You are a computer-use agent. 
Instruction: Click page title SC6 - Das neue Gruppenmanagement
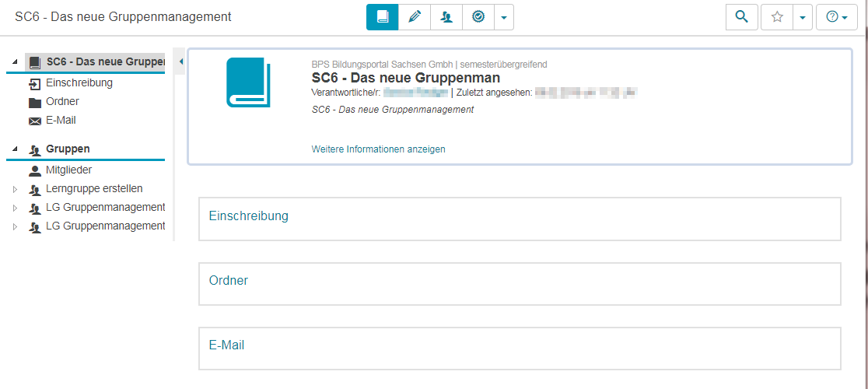pyautogui.click(x=123, y=16)
